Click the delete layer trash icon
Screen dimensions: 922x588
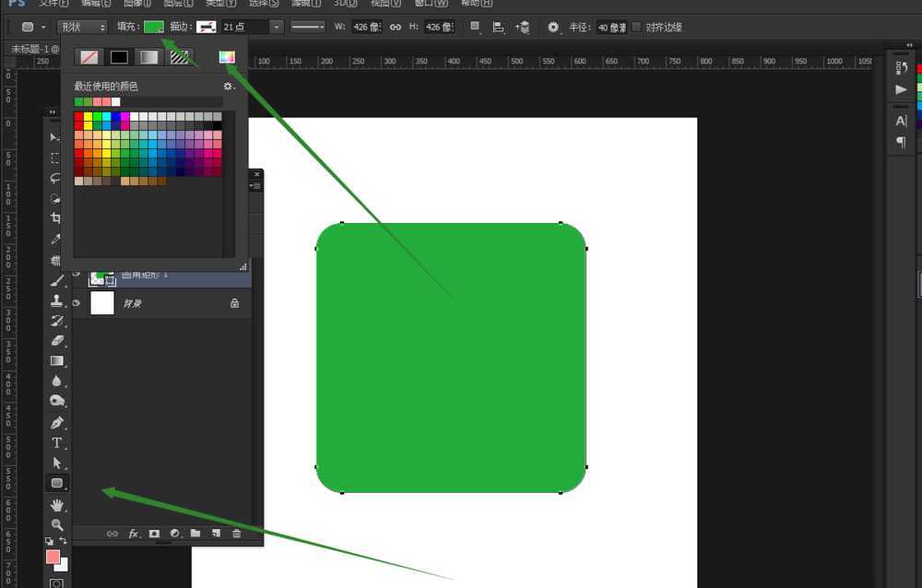coord(236,533)
